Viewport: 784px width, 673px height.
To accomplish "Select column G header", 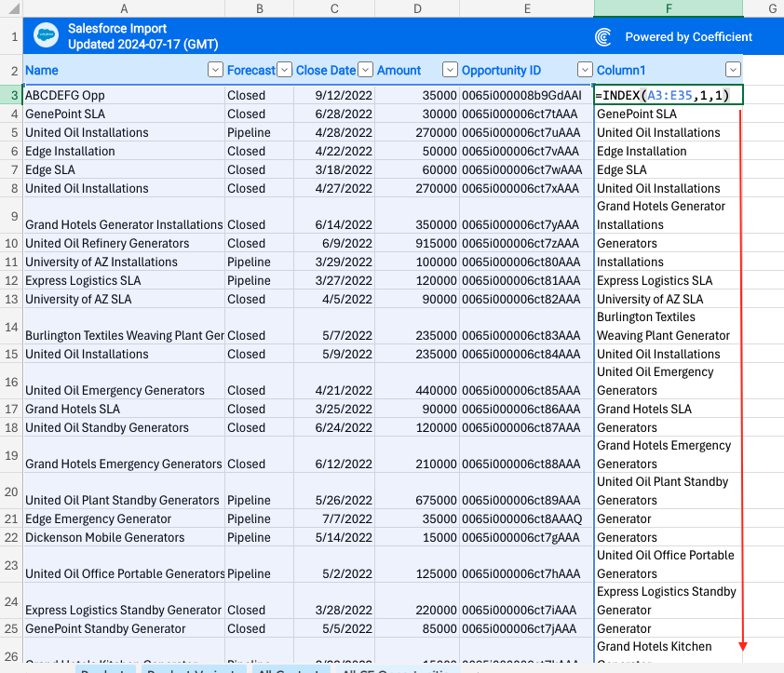I will pos(764,8).
